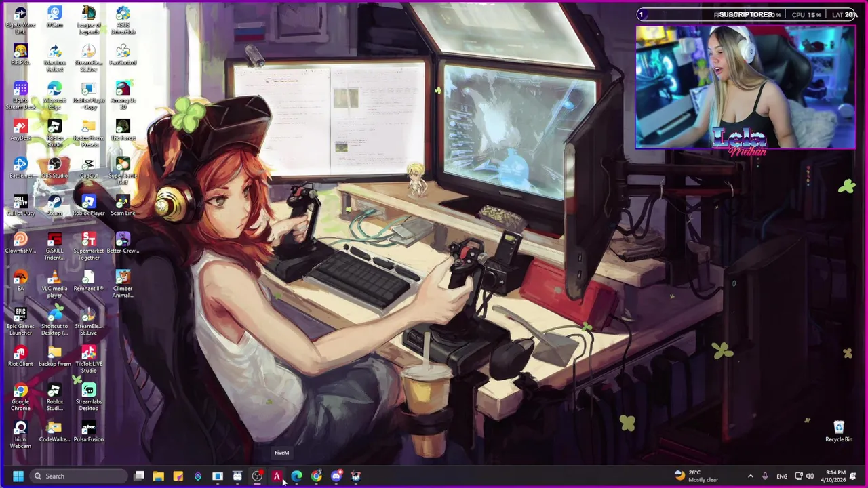Open the volume speaker tray icon

click(810, 476)
